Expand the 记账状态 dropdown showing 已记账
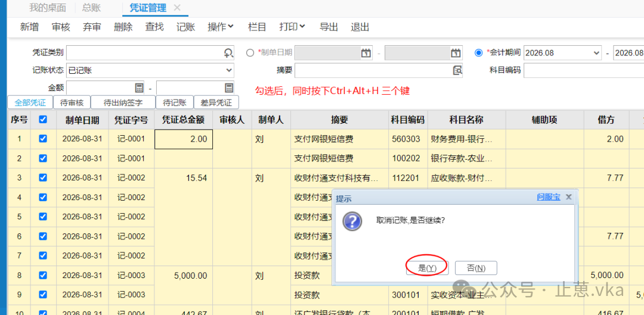 (x=150, y=70)
